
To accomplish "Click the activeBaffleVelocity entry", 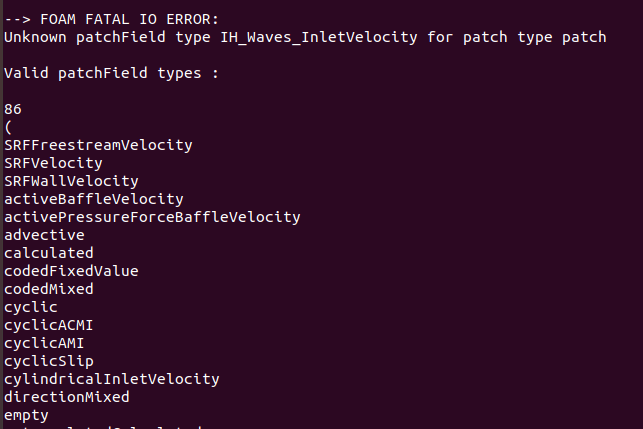I will coord(94,199).
